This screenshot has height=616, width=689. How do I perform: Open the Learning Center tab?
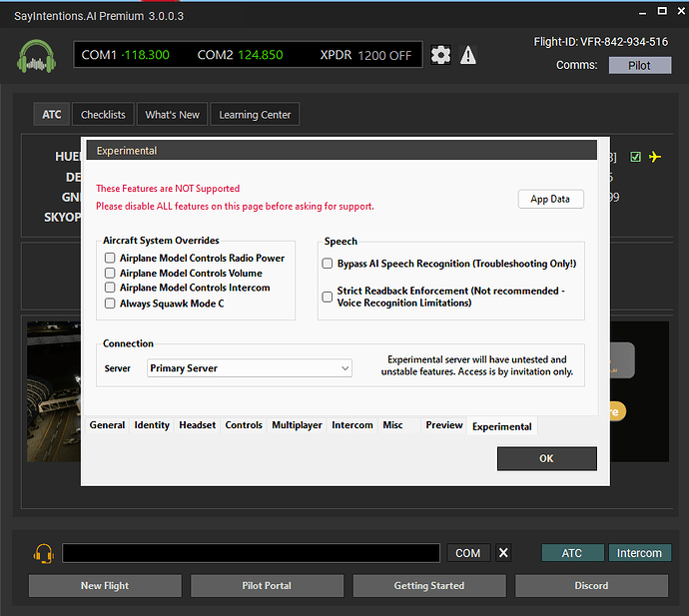pos(255,114)
